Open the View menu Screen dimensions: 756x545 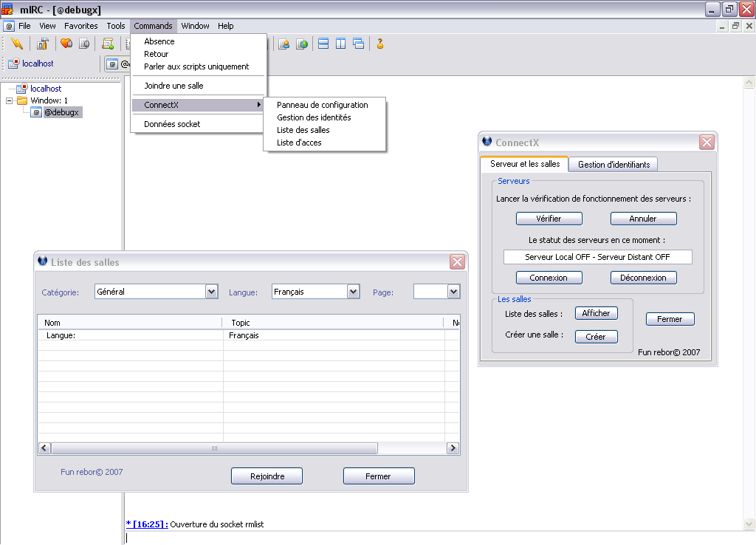47,26
